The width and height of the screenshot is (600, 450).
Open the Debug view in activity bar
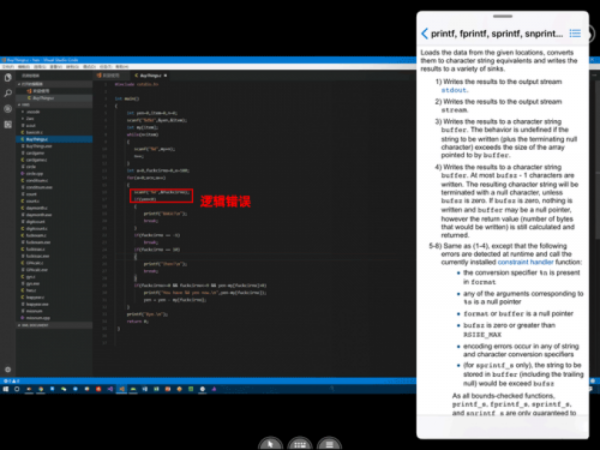point(8,109)
